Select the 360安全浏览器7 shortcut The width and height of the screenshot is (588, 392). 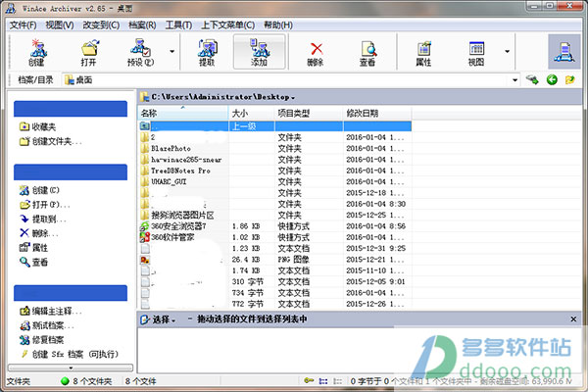pyautogui.click(x=274, y=226)
